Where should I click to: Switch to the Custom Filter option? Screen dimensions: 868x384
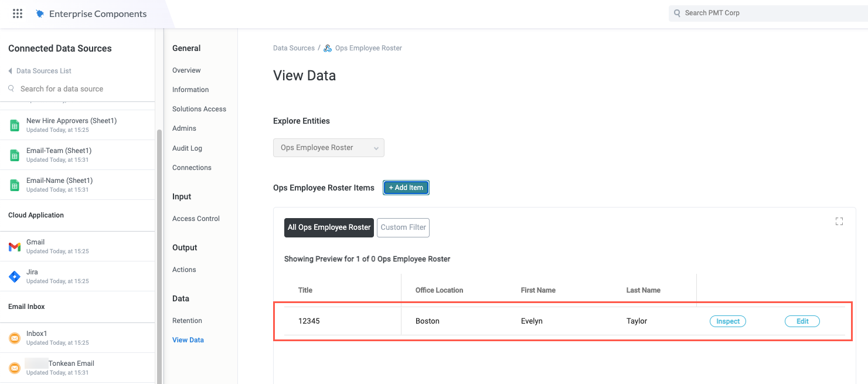pos(403,227)
